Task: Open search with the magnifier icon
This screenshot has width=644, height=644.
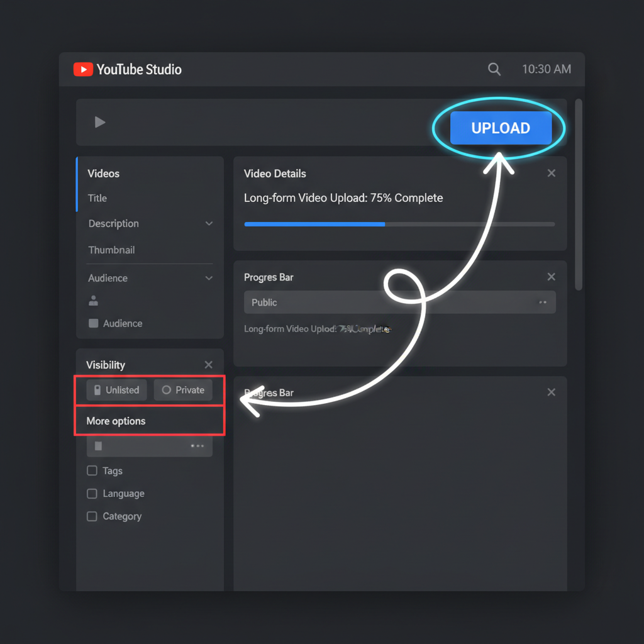Action: coord(494,69)
